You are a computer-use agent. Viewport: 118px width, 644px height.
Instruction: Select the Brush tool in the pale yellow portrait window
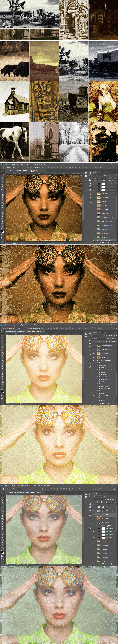point(2,353)
